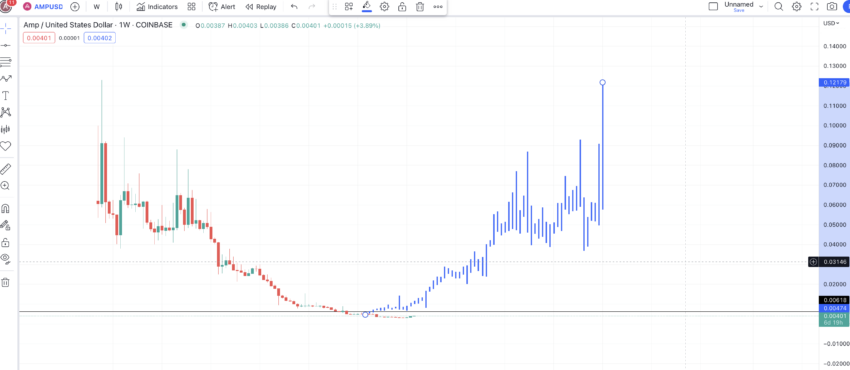
Task: Select the bottom anchor point of projection
Action: point(365,314)
